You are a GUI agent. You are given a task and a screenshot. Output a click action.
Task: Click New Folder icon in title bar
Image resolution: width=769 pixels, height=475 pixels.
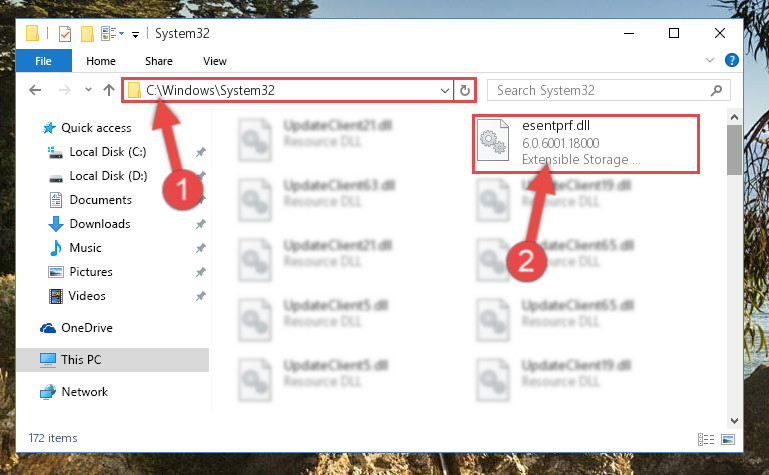[x=87, y=34]
